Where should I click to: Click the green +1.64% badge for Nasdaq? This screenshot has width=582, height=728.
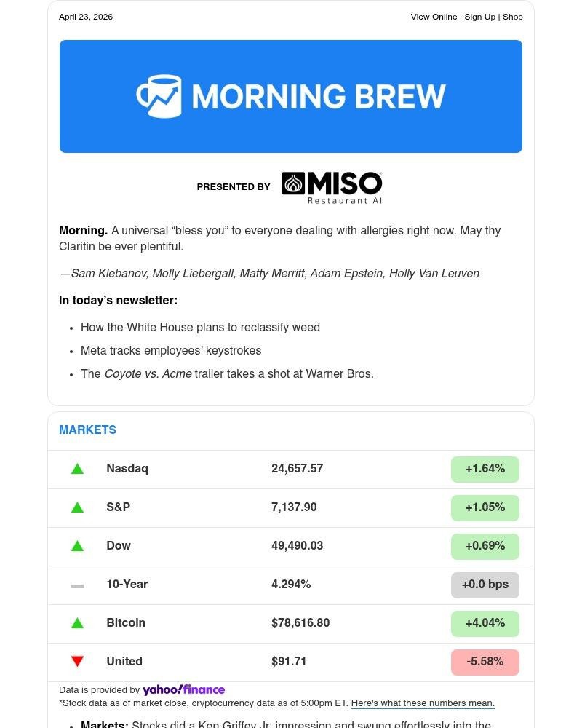pyautogui.click(x=485, y=469)
